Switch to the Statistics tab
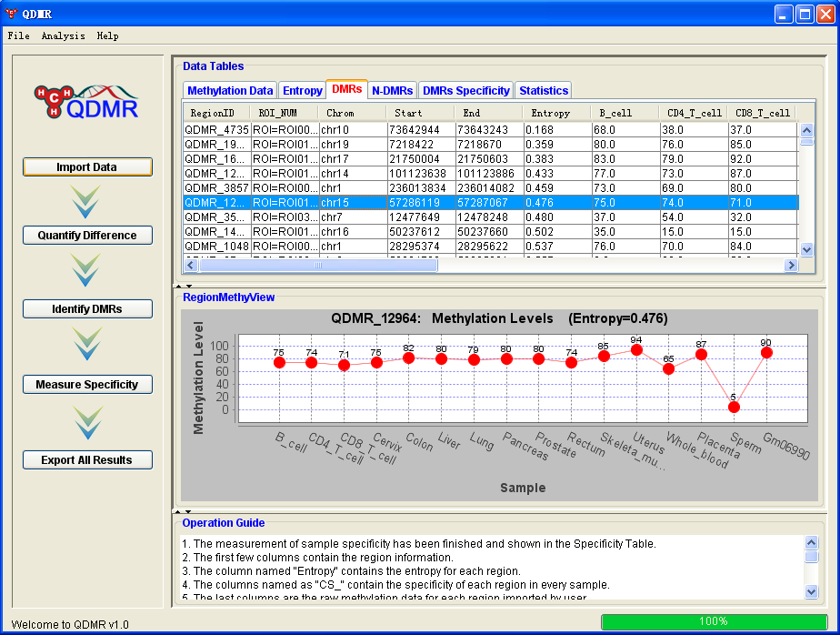The height and width of the screenshot is (635, 840). 544,91
